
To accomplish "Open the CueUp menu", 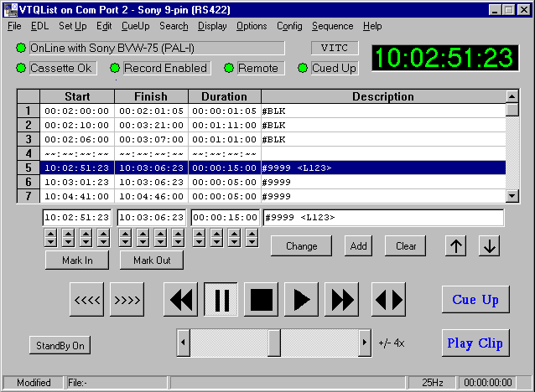I will point(135,26).
